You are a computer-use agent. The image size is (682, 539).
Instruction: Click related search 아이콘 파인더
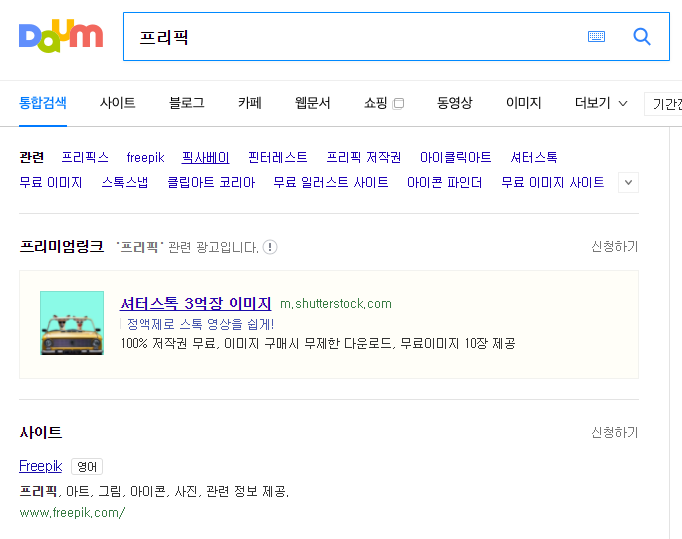(x=445, y=182)
